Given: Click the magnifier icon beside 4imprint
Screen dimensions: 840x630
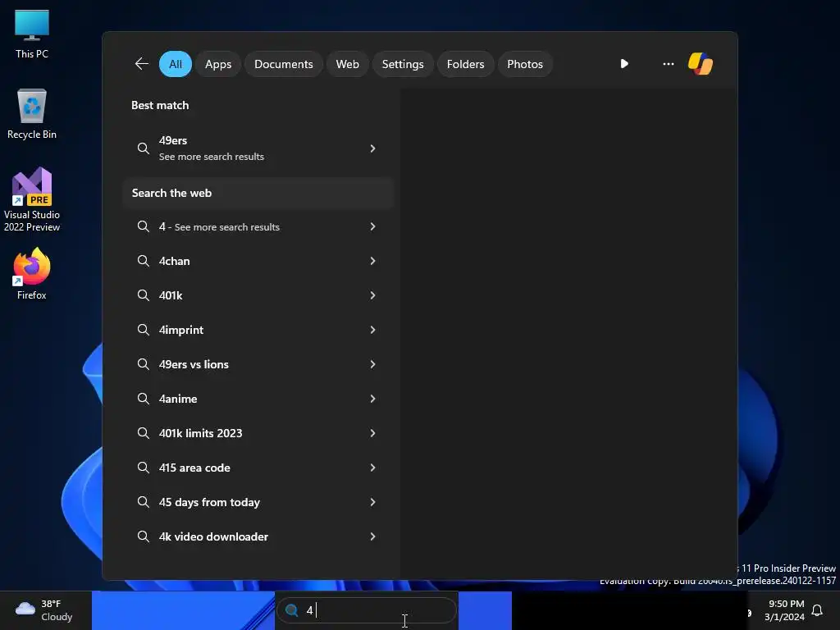Looking at the screenshot, I should point(143,330).
